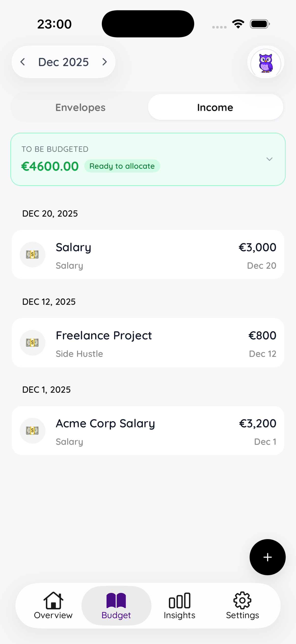The height and width of the screenshot is (644, 296).
Task: Tap the Ready to allocate badge
Action: click(122, 166)
